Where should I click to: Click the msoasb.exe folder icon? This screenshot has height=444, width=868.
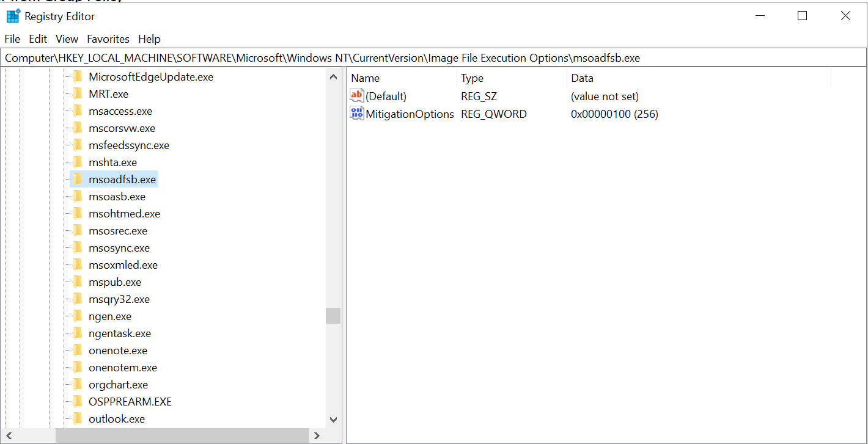pyautogui.click(x=78, y=197)
